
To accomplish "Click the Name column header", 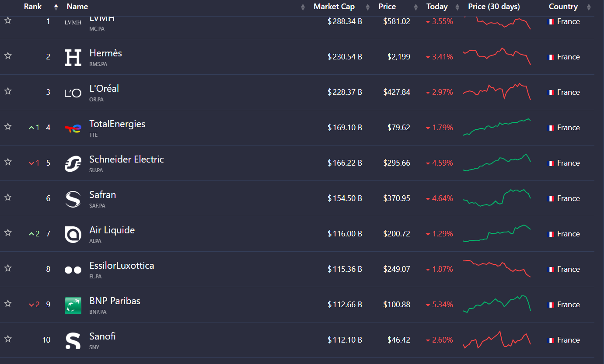I will click(x=77, y=7).
